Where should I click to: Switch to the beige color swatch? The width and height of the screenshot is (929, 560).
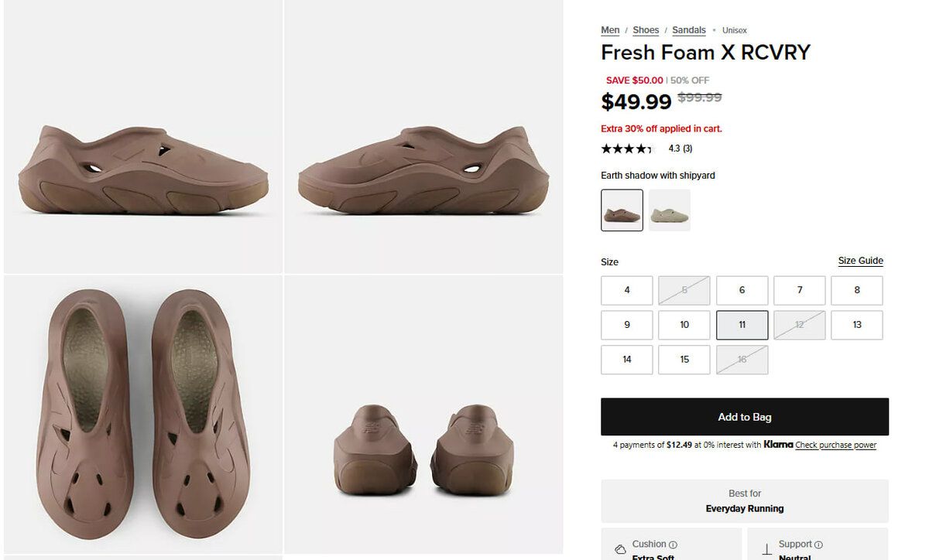point(670,210)
